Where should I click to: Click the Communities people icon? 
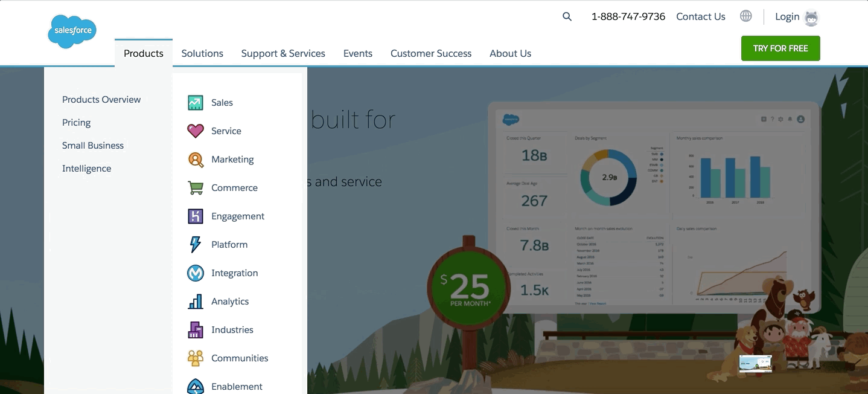click(x=196, y=358)
